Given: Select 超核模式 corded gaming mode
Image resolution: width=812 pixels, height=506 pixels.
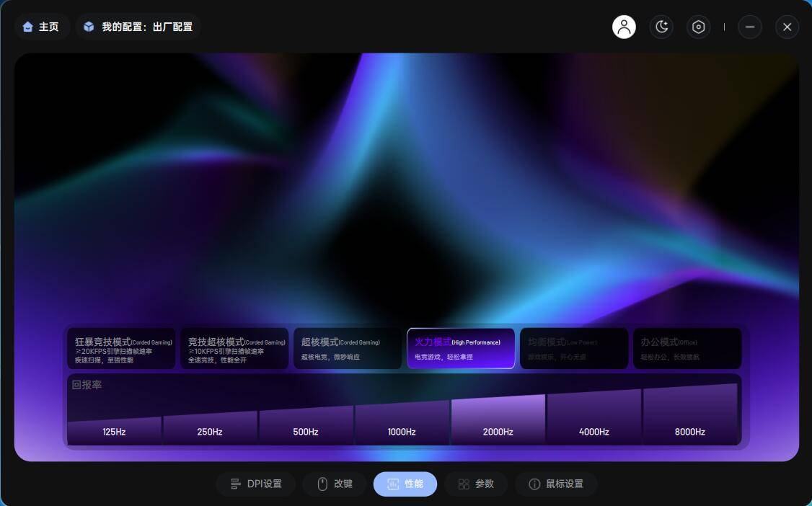Looking at the screenshot, I should click(348, 348).
